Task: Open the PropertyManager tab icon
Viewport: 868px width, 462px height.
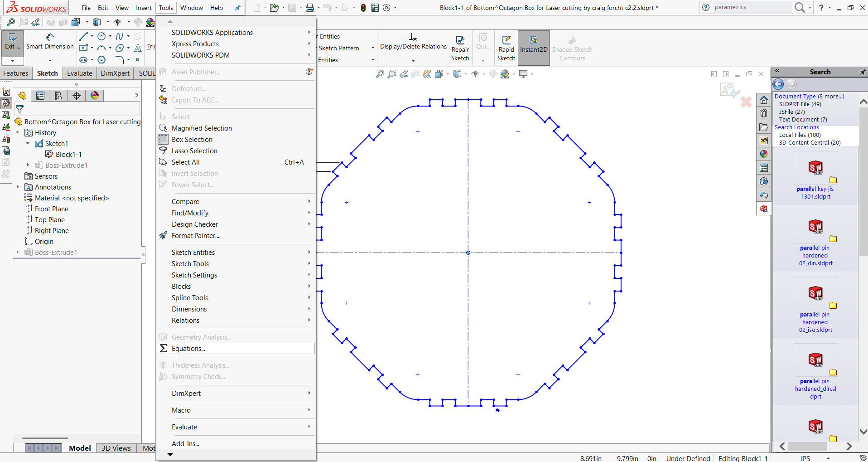Action: pyautogui.click(x=40, y=96)
